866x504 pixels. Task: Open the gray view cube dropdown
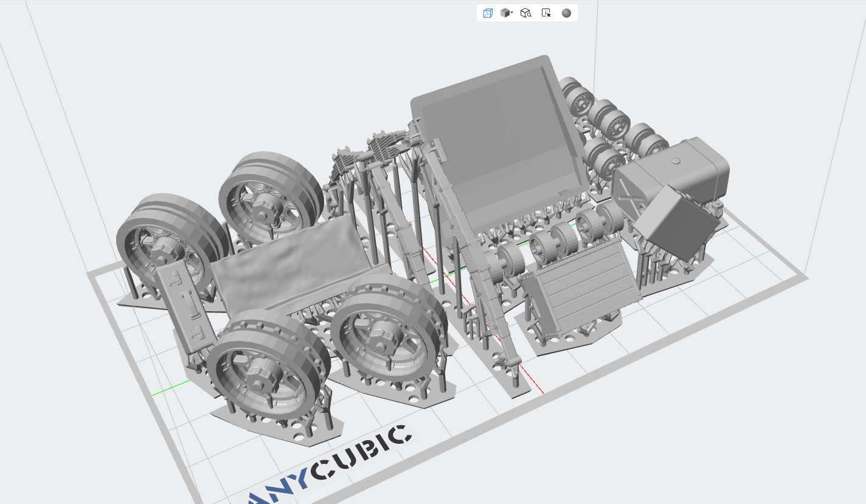pos(507,13)
